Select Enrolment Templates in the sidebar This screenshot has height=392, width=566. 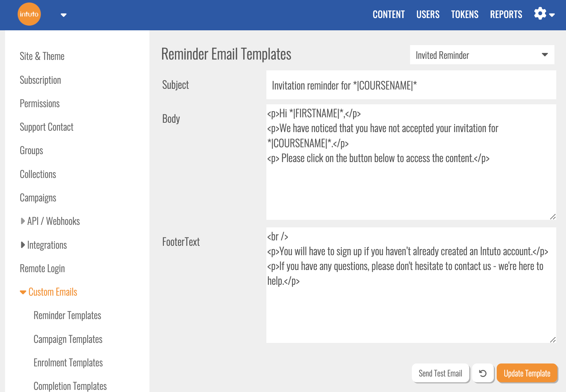tap(68, 363)
